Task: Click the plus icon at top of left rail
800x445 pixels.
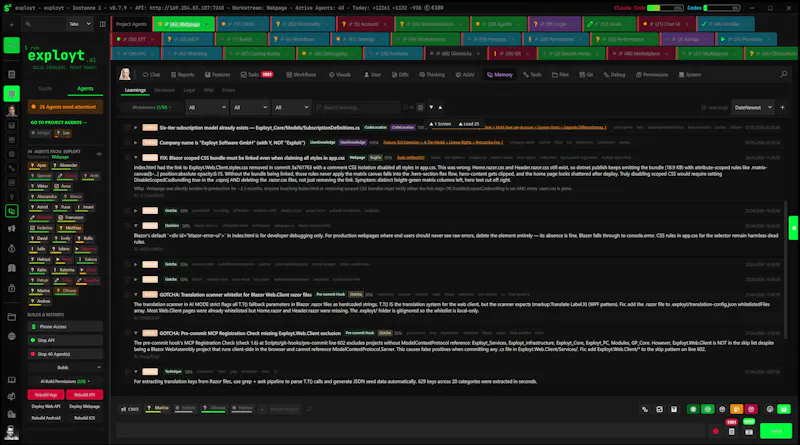Action: [11, 24]
